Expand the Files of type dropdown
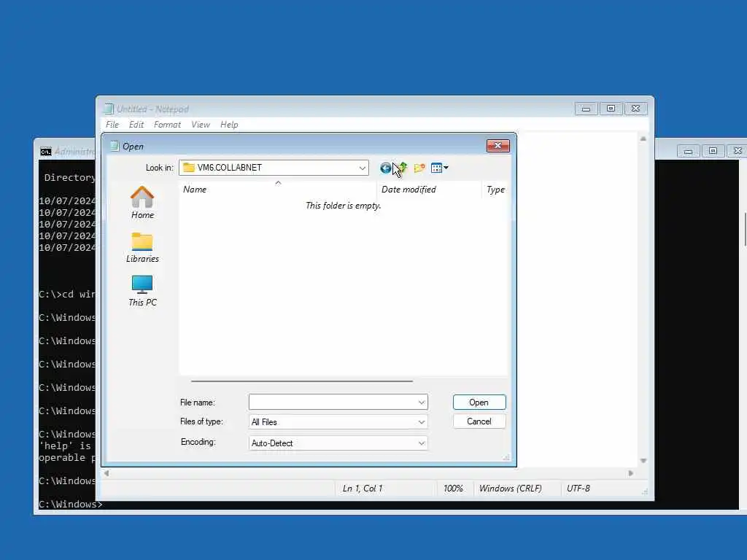 [x=422, y=422]
